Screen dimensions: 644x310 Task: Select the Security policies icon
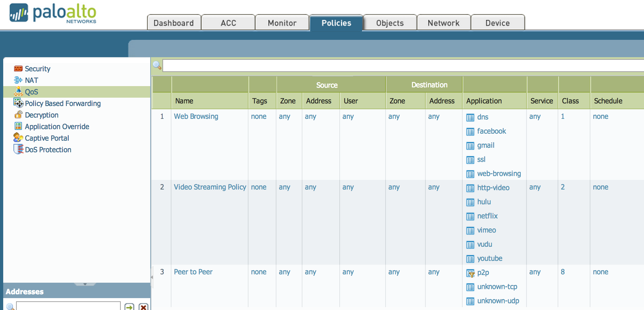18,68
